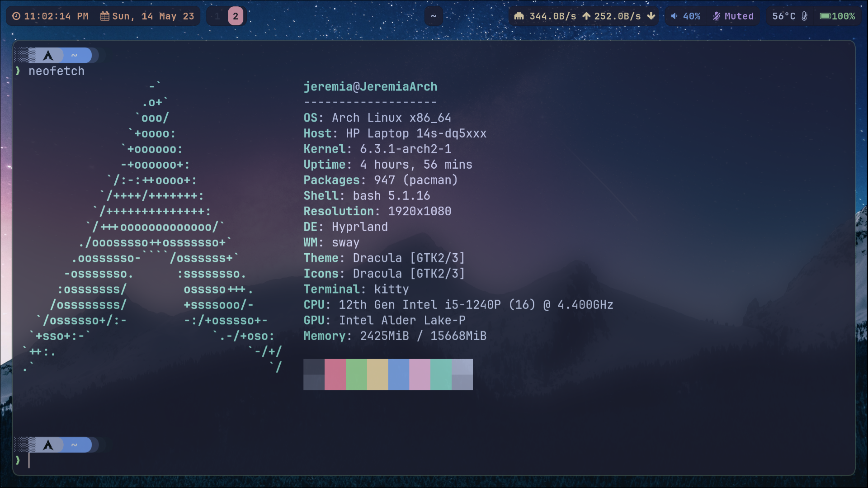Click the Shell: bash 5.1.16 line
The width and height of the screenshot is (868, 488).
tap(367, 196)
